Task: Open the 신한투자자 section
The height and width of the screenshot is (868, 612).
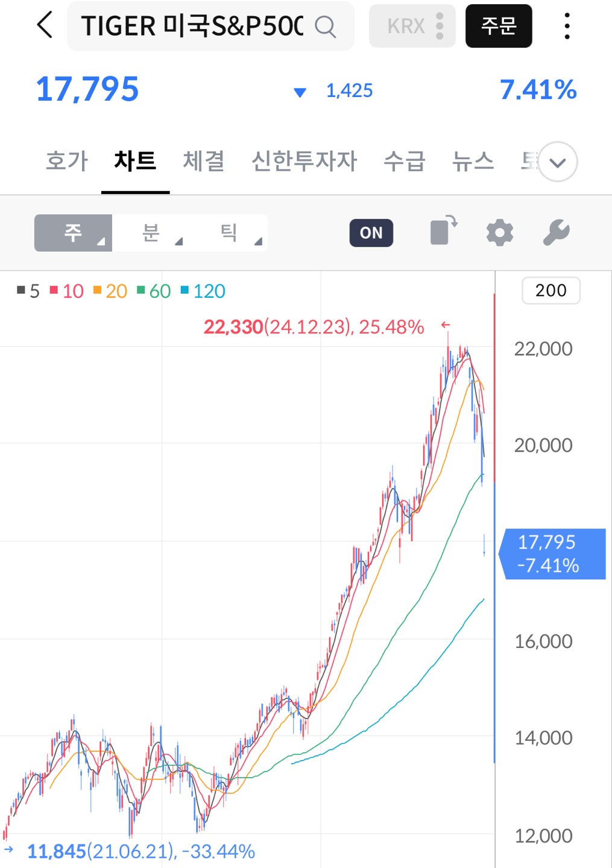Action: tap(305, 162)
